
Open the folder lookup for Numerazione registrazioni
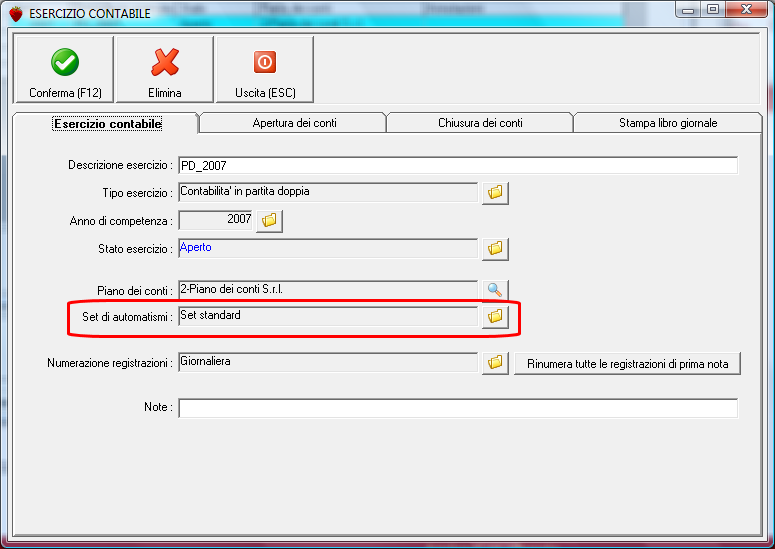point(495,363)
